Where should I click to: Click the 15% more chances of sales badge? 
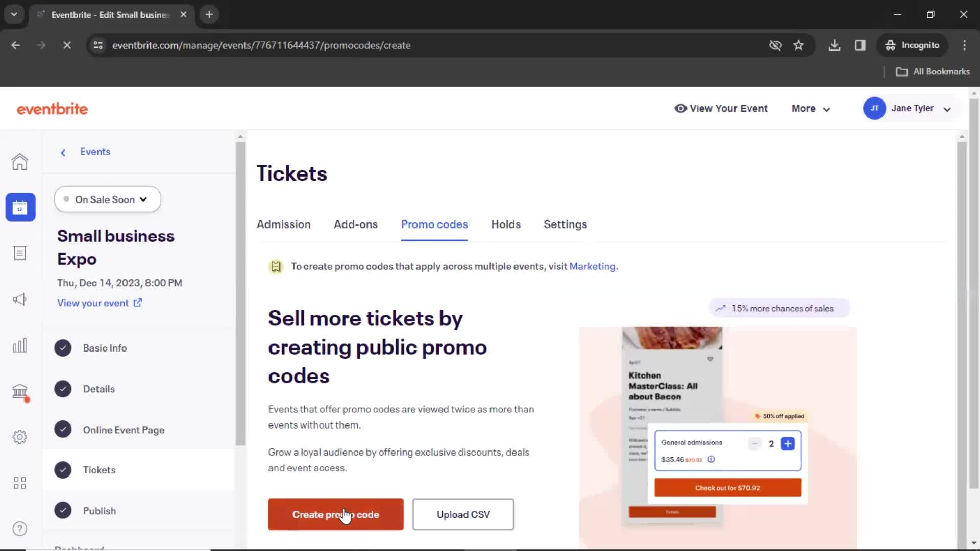coord(779,308)
